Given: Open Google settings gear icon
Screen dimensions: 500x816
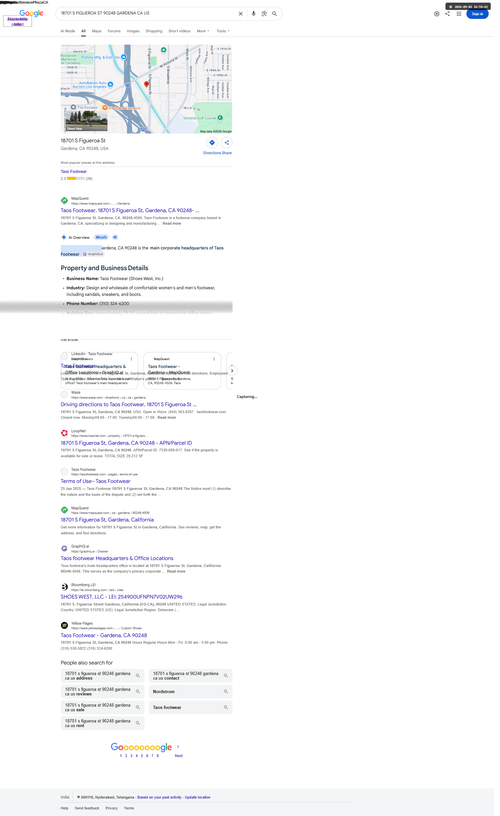Looking at the screenshot, I should [437, 14].
